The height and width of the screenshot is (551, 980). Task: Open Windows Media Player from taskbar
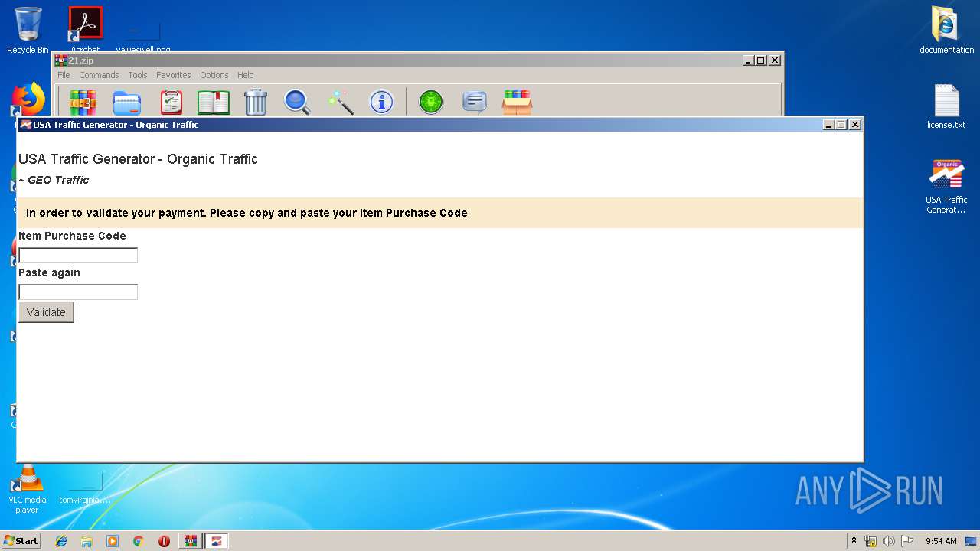[113, 541]
